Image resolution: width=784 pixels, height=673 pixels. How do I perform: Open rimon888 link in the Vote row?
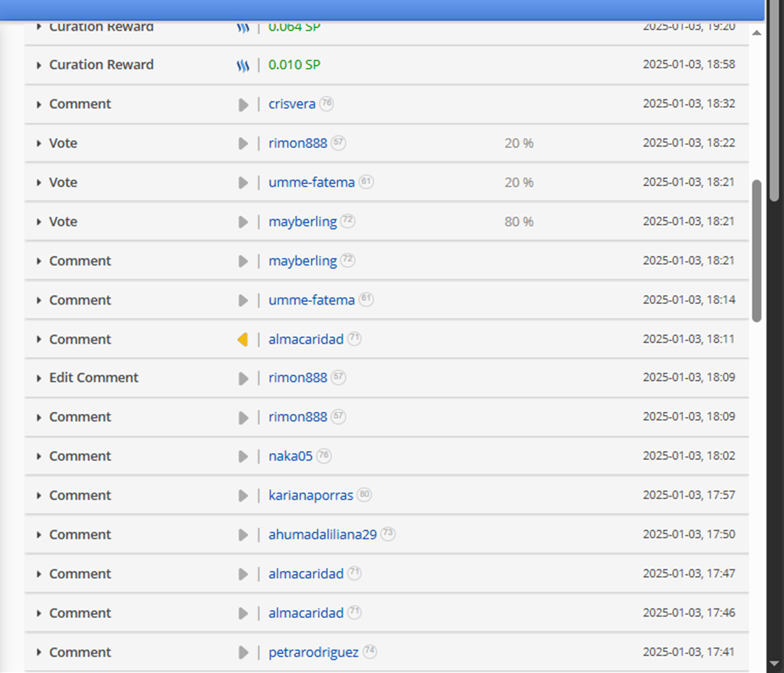tap(298, 143)
